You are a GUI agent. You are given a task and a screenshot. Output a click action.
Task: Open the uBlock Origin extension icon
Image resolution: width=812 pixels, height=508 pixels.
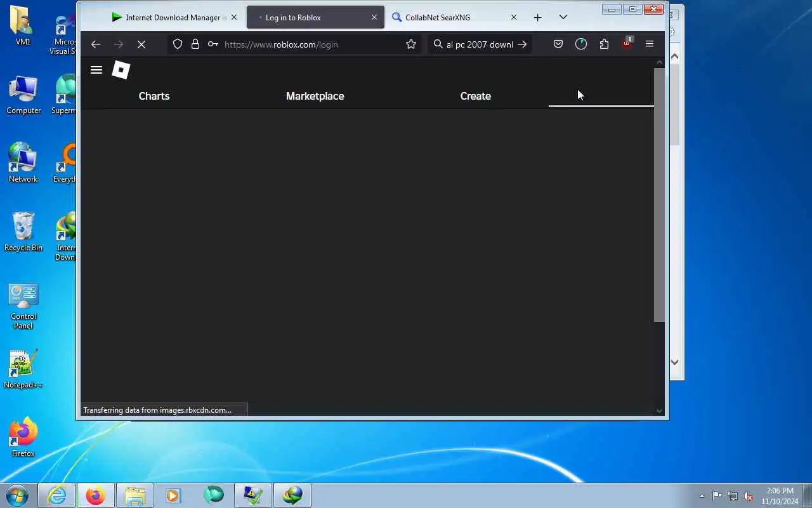627,43
